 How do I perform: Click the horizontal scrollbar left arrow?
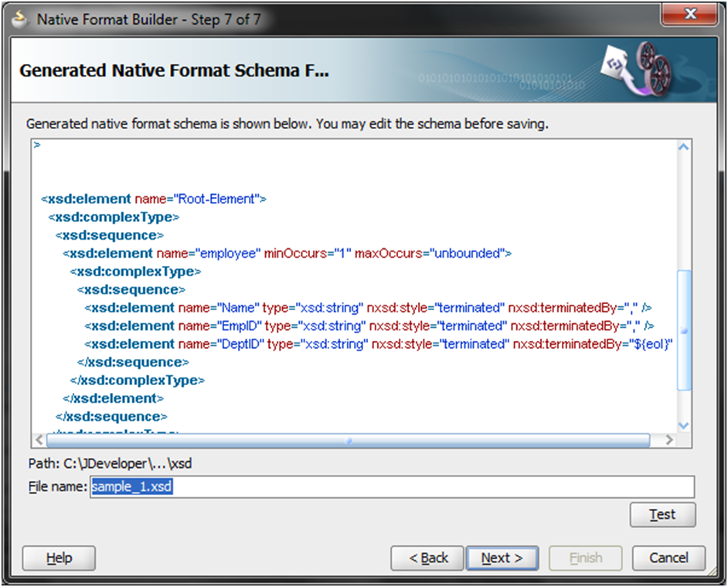pyautogui.click(x=39, y=439)
